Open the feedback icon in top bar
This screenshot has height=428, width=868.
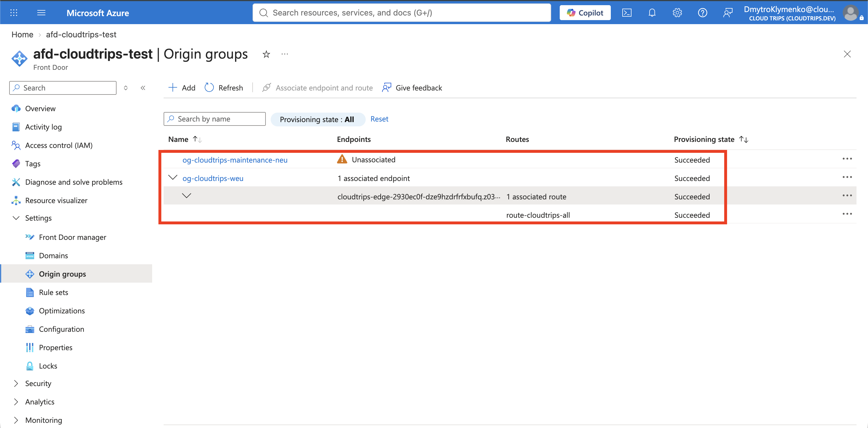[728, 13]
